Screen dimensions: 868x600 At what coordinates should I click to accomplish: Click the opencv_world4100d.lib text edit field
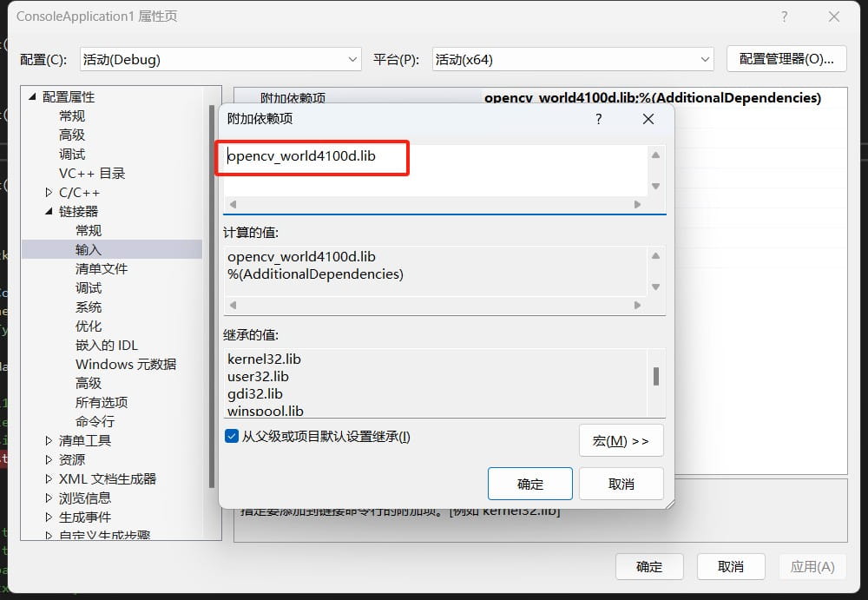(x=435, y=170)
